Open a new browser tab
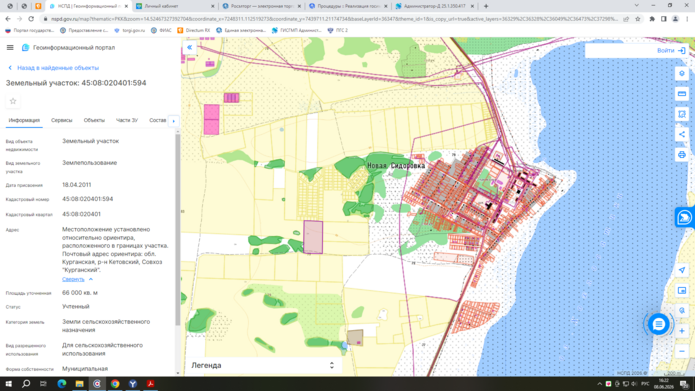 486,6
